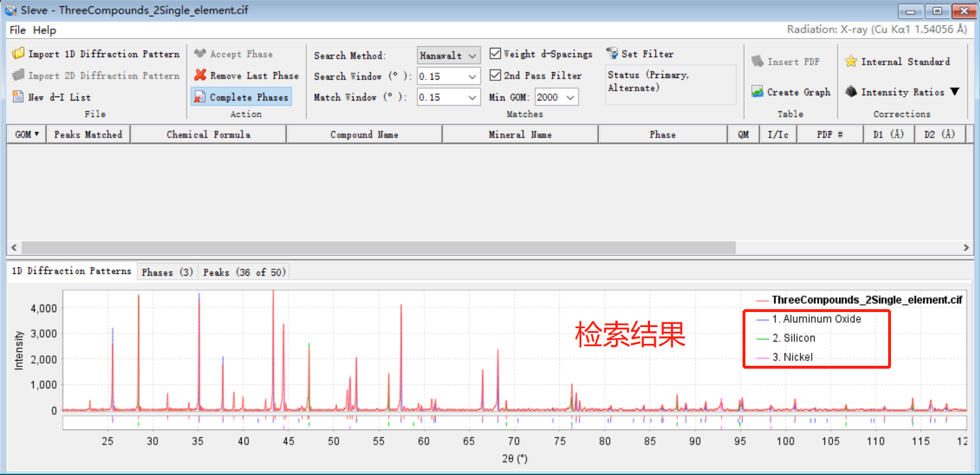
Task: Click the Internal Standard star icon
Action: (851, 61)
